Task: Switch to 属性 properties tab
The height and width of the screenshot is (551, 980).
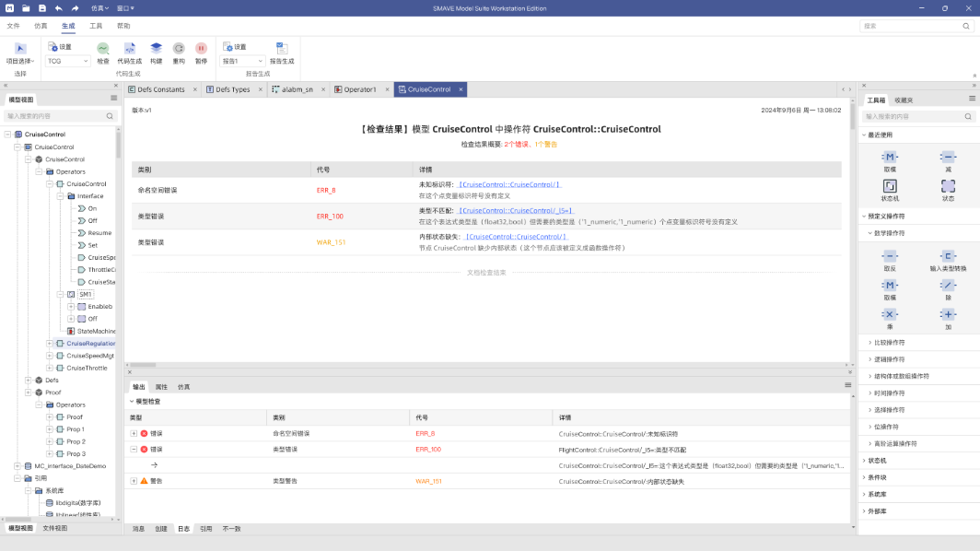Action: 161,387
